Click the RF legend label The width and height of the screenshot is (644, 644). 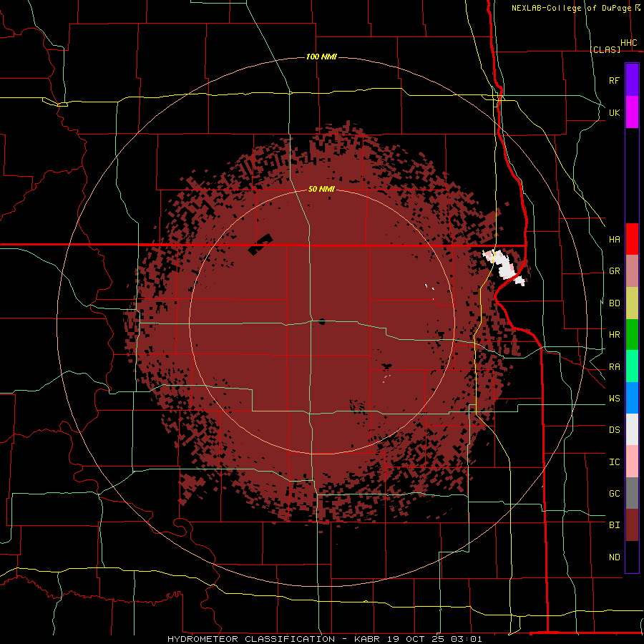click(614, 80)
